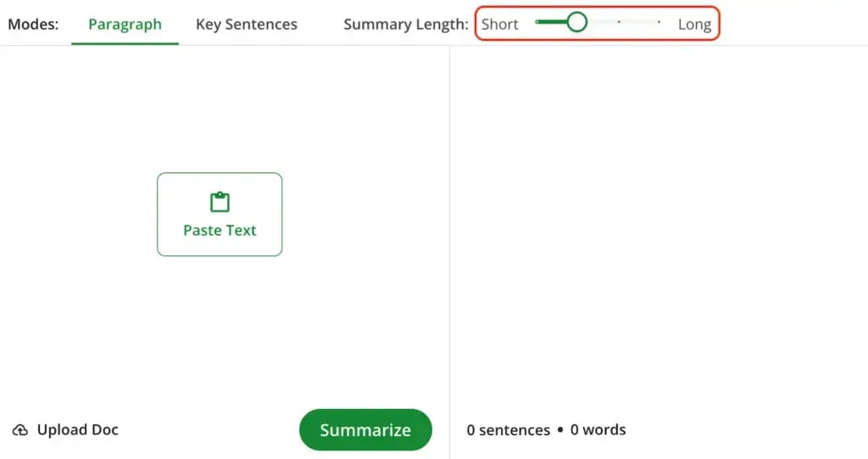Click the last slider tick nearest Long
The height and width of the screenshot is (459, 868).
659,22
